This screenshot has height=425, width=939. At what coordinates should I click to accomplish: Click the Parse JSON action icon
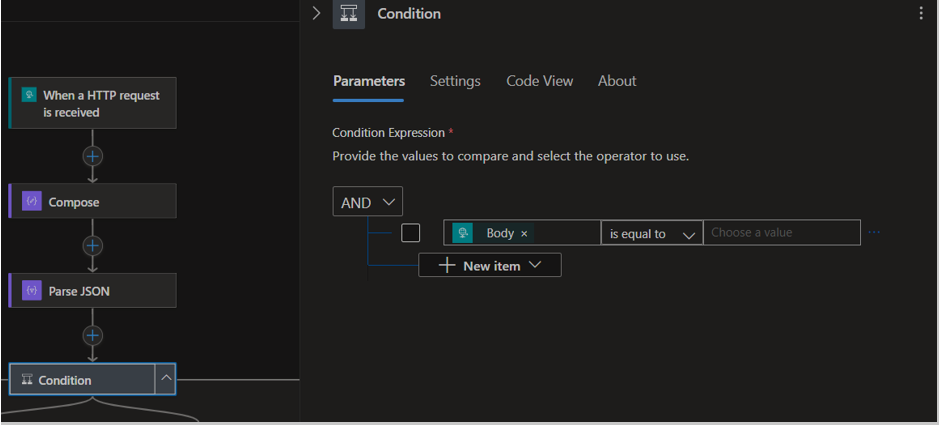(32, 291)
